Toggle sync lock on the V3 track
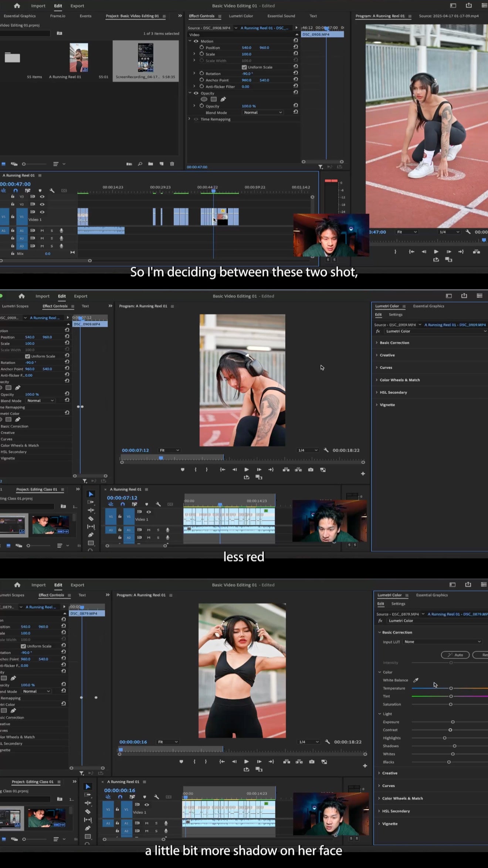 pyautogui.click(x=33, y=196)
